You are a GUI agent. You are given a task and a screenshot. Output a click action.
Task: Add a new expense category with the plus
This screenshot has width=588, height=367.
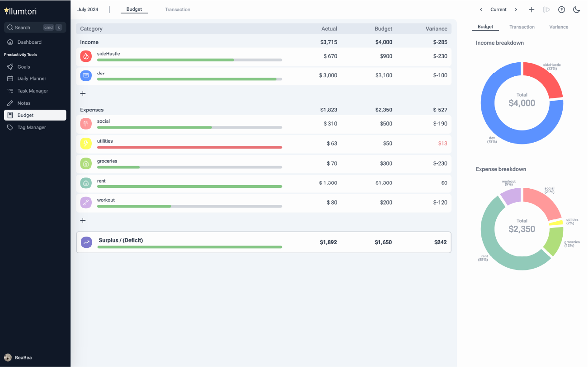(83, 220)
